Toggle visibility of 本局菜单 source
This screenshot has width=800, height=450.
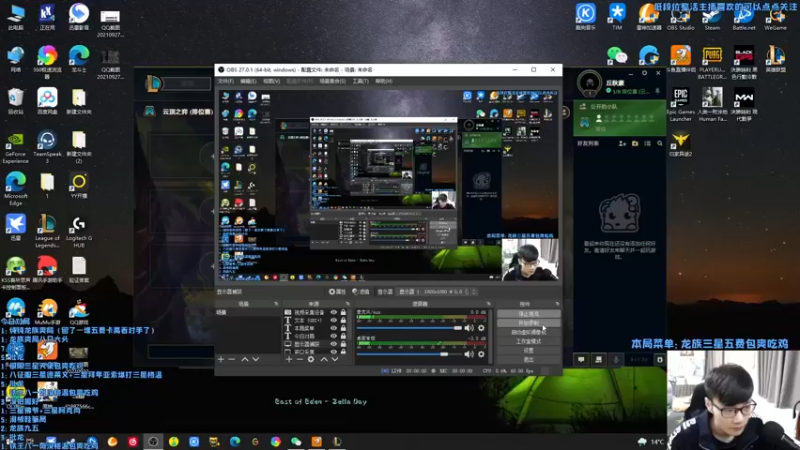coord(334,328)
